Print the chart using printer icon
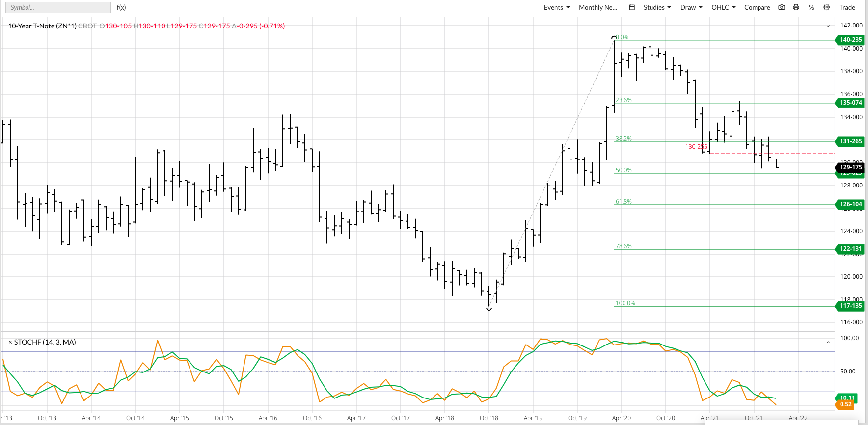 [796, 7]
